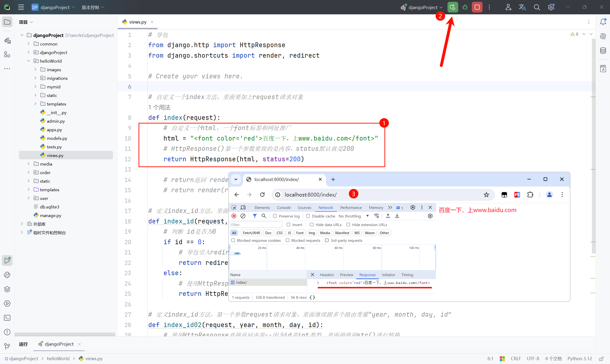This screenshot has width=610, height=364.
Task: Check Blocked response cookies
Action: coord(233,240)
